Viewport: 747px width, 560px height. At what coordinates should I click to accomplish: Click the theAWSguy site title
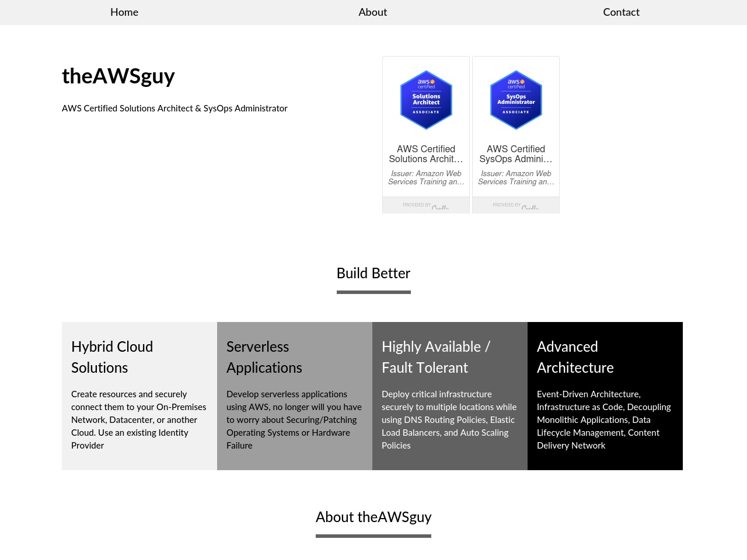tap(118, 76)
